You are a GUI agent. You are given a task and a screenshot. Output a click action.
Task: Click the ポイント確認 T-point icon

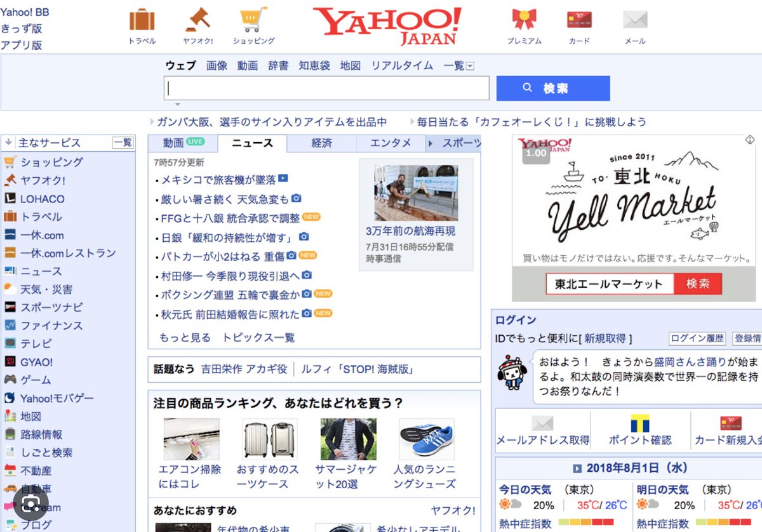(639, 423)
